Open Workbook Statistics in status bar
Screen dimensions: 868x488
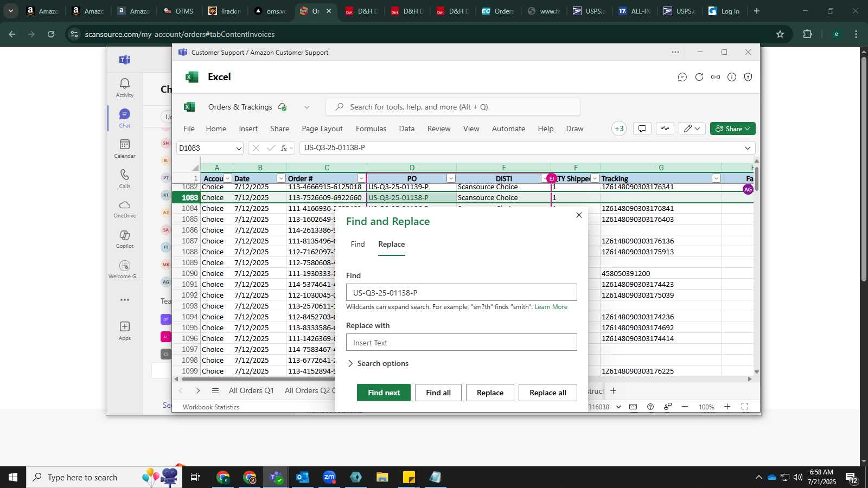pyautogui.click(x=211, y=407)
